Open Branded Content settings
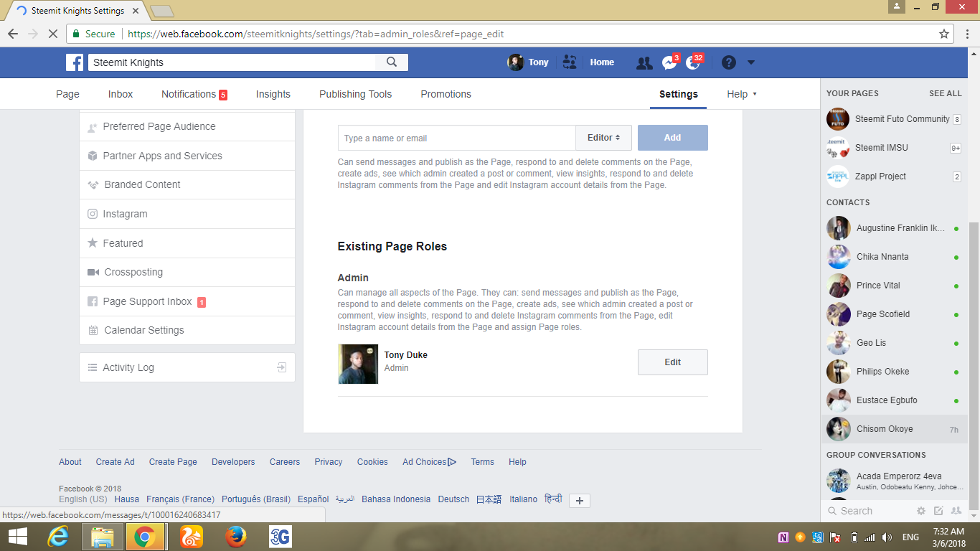Image resolution: width=980 pixels, height=551 pixels. pos(187,184)
